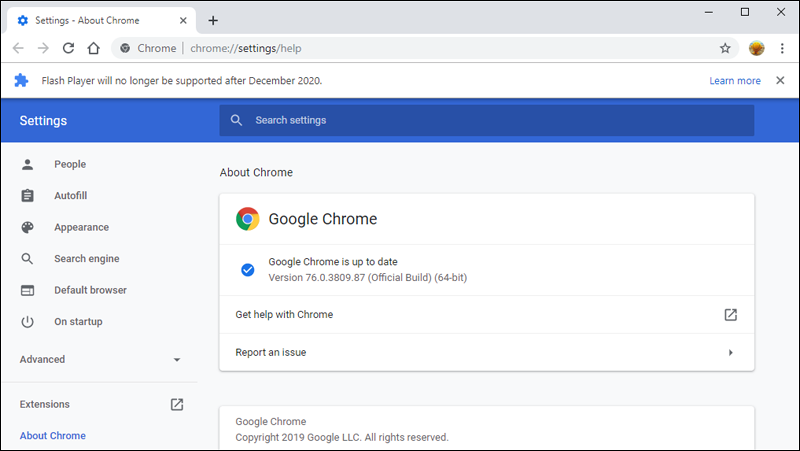Click the Search settings field

click(x=487, y=120)
